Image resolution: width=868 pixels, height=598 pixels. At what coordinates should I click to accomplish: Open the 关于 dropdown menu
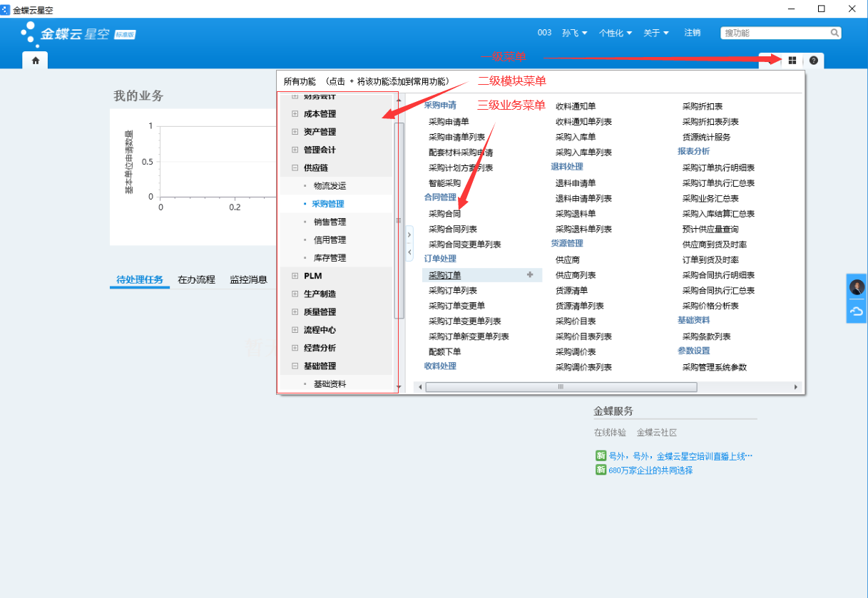656,33
